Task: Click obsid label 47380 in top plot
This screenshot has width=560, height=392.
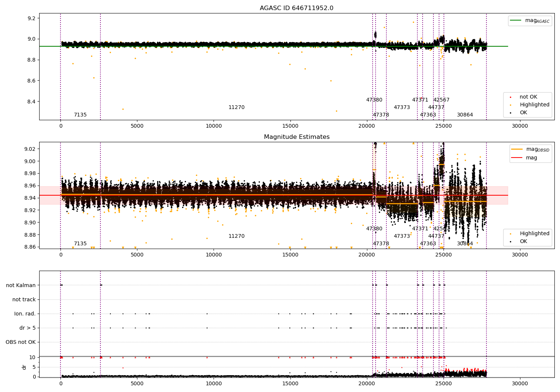Action: click(374, 100)
